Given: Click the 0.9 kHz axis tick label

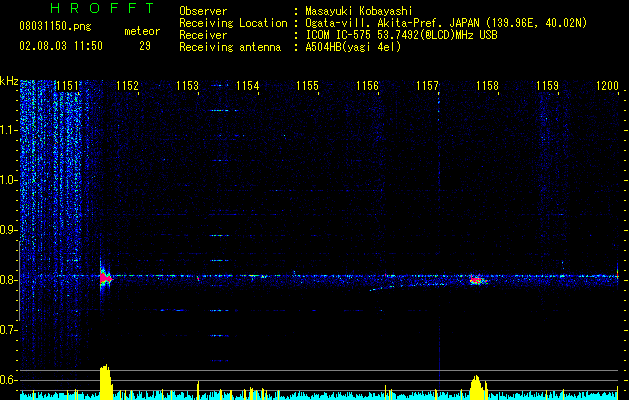Looking at the screenshot, I should [x=9, y=230].
